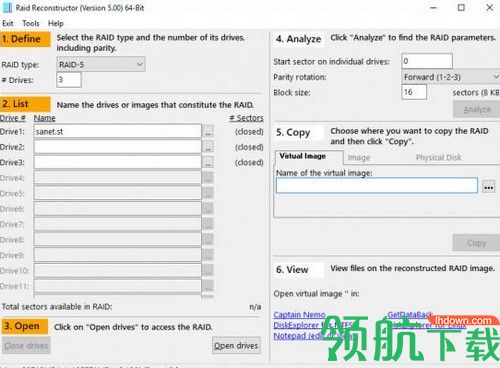Click the Drive2 name field
500x368 pixels.
tap(118, 147)
